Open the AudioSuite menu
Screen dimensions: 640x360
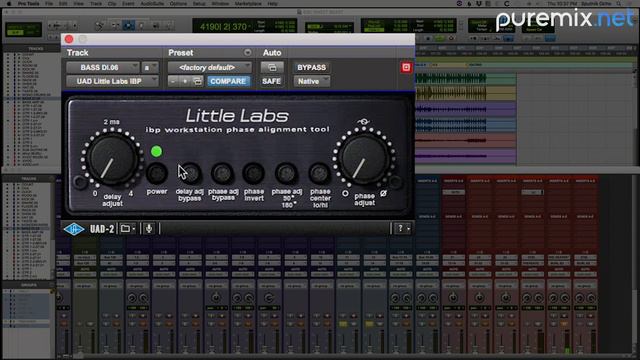point(152,3)
